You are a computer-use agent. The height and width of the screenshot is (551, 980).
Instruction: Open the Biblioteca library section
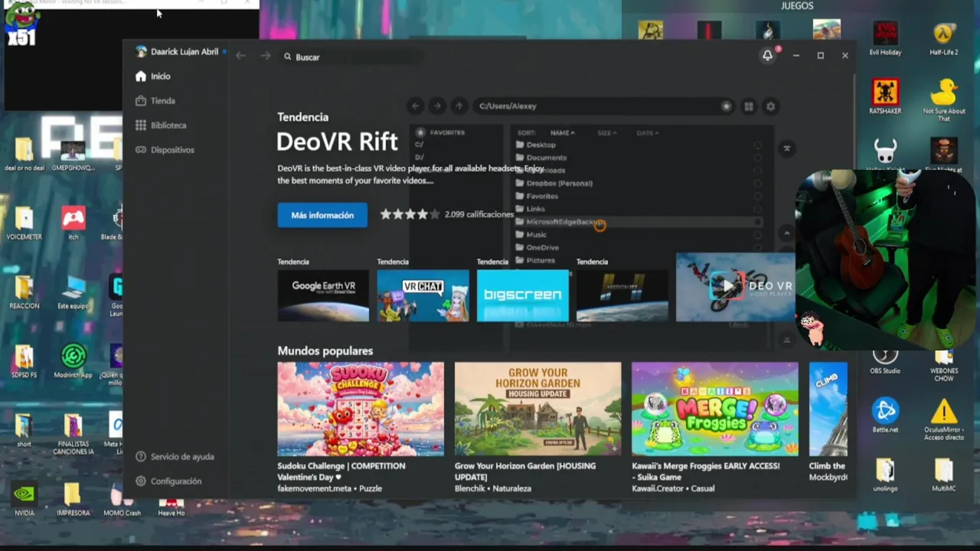click(161, 126)
